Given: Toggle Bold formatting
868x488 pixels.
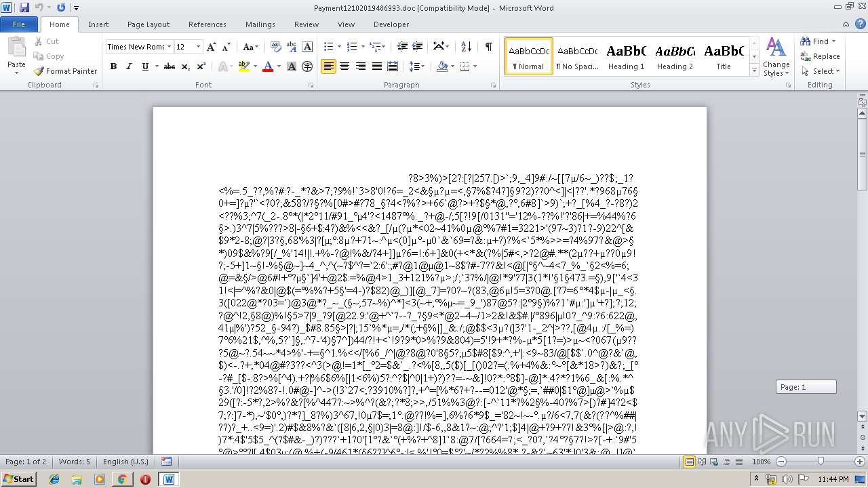Looking at the screenshot, I should click(x=113, y=66).
